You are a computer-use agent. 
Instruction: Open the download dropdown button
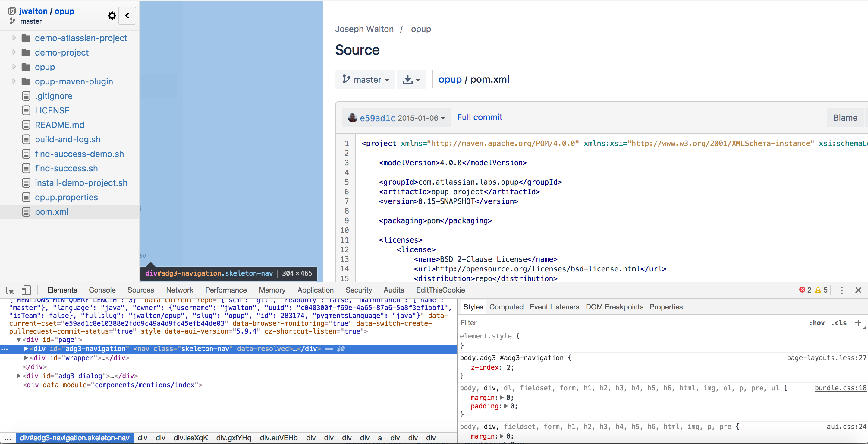411,80
